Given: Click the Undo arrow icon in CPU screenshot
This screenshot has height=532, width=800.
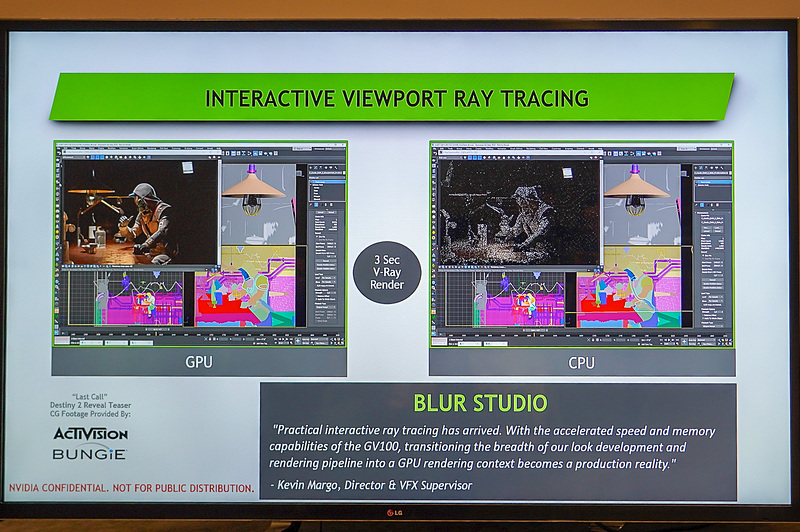Looking at the screenshot, I should [x=435, y=154].
